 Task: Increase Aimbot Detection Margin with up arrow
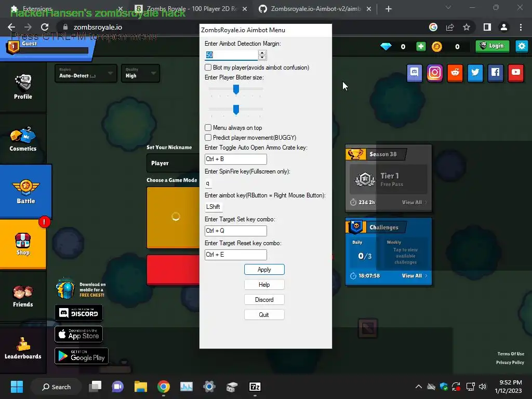pyautogui.click(x=262, y=52)
